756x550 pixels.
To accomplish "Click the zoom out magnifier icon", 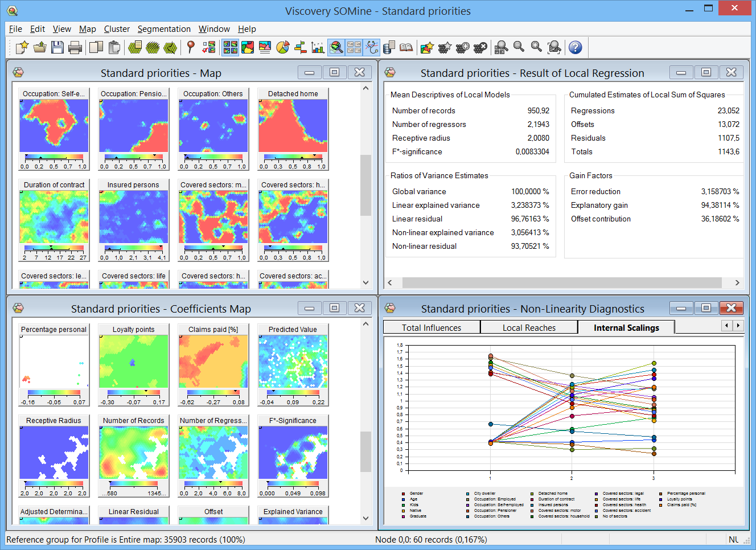I will pos(519,47).
